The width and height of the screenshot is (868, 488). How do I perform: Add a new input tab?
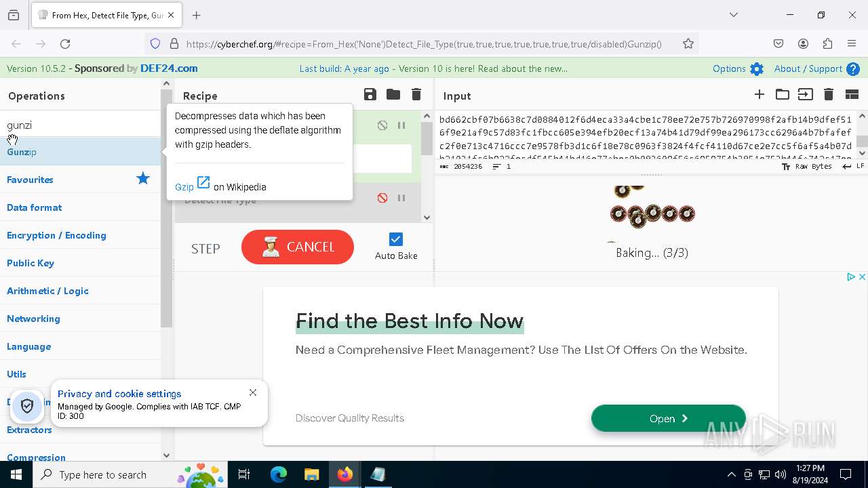759,95
